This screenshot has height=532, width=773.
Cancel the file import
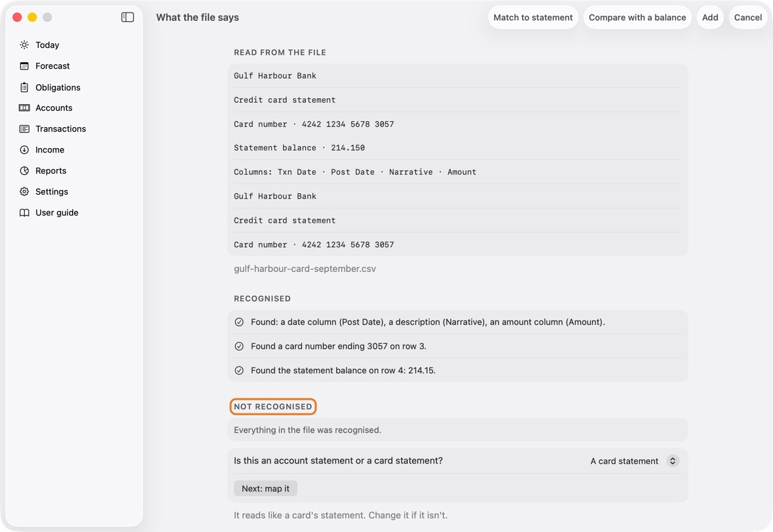[748, 17]
